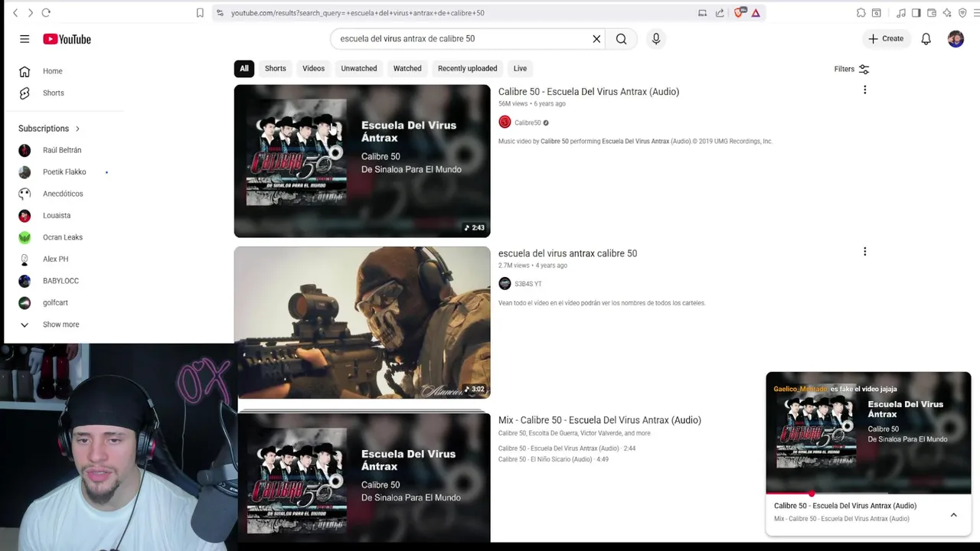The image size is (980, 551).
Task: Open browser extensions puzzle icon
Action: tap(861, 13)
